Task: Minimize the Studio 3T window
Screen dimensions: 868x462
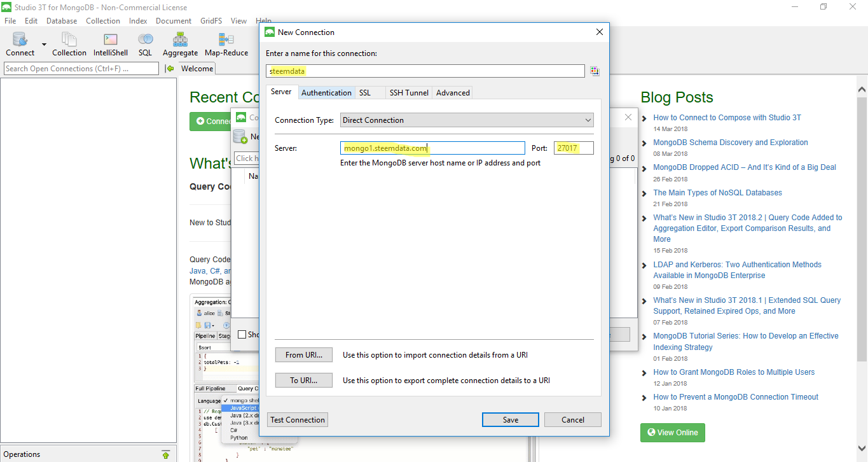Action: pyautogui.click(x=794, y=7)
